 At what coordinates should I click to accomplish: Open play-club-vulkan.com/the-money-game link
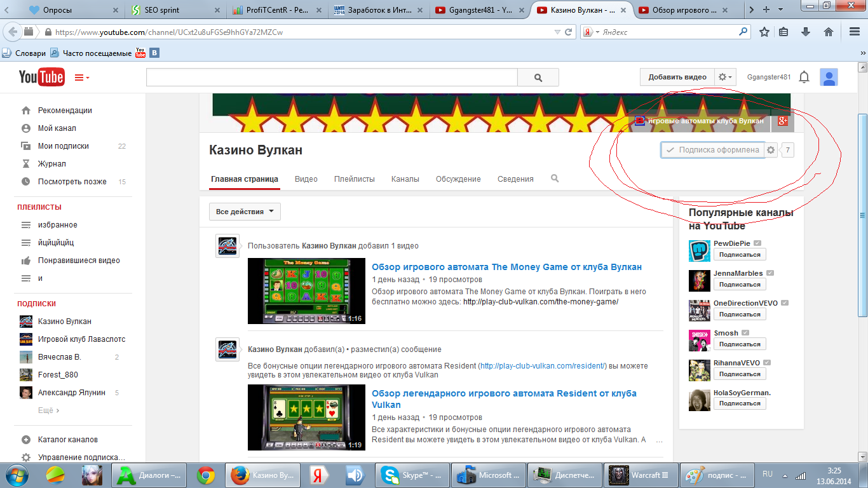tap(541, 302)
